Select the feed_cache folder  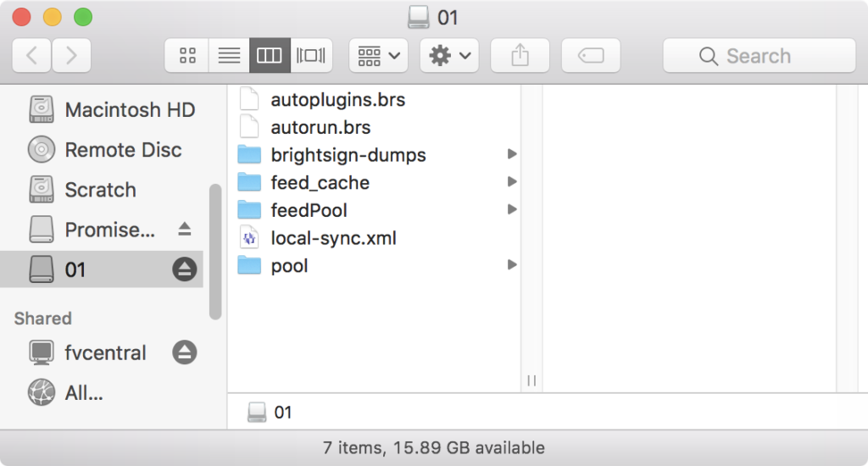(x=320, y=183)
